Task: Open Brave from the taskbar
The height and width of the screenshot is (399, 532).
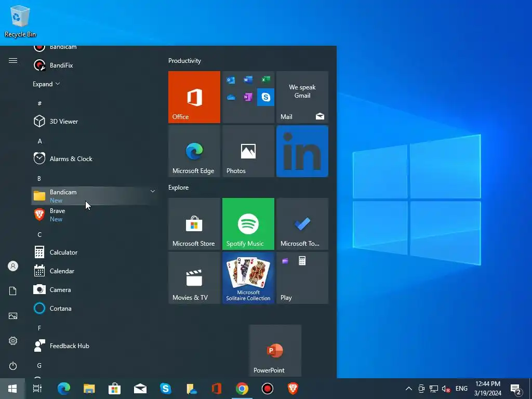Action: point(293,389)
